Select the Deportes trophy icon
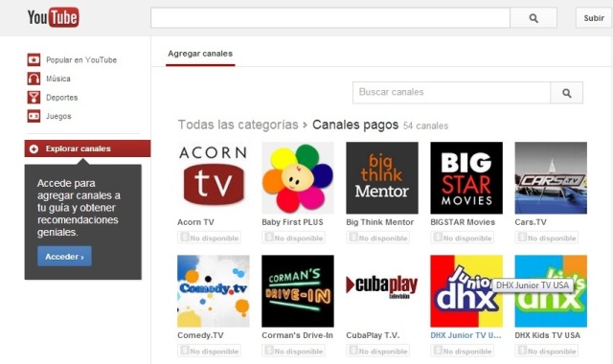Image resolution: width=613 pixels, height=364 pixels. tap(34, 98)
